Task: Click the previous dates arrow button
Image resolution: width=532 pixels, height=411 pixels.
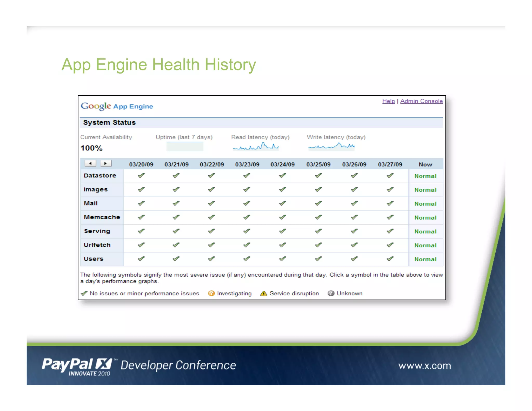Action: (90, 163)
